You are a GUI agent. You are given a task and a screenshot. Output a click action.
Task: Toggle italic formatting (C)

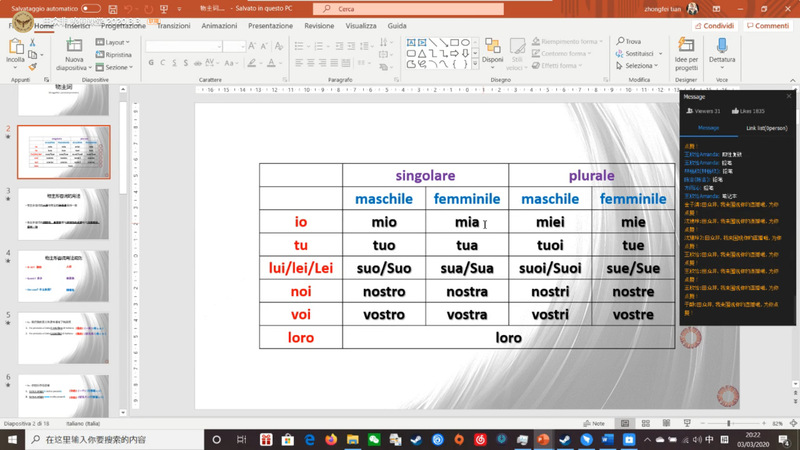pos(162,63)
